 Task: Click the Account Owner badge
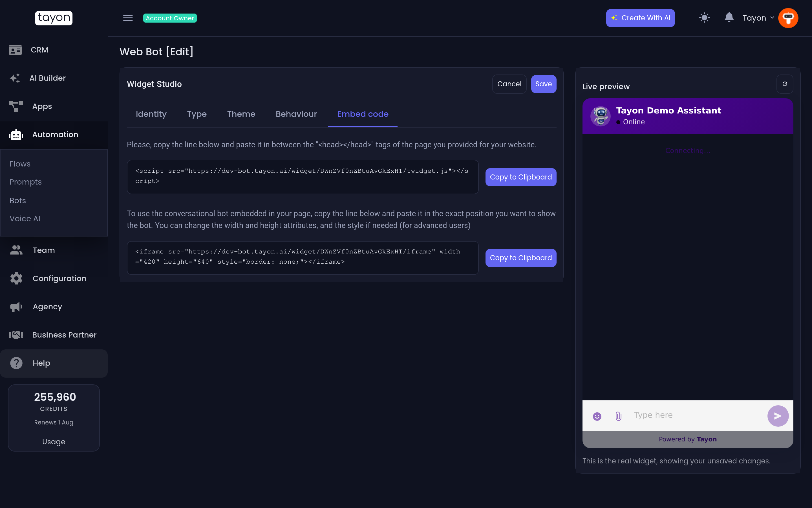coord(170,18)
